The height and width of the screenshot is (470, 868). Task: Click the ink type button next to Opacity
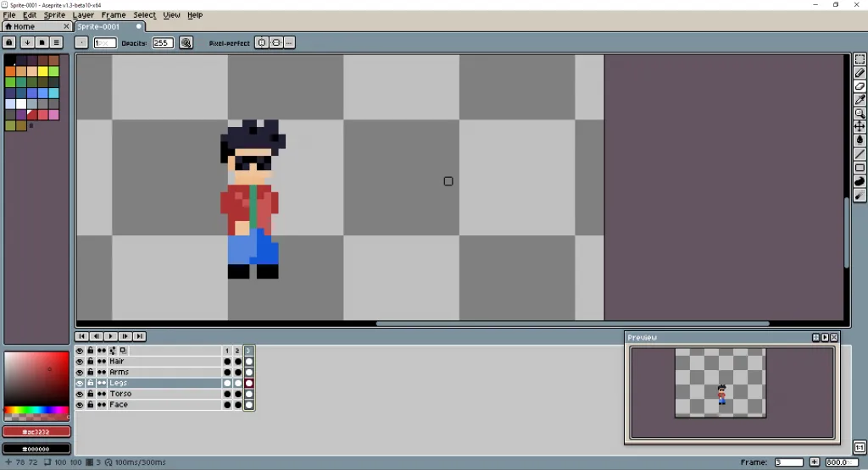[x=186, y=42]
